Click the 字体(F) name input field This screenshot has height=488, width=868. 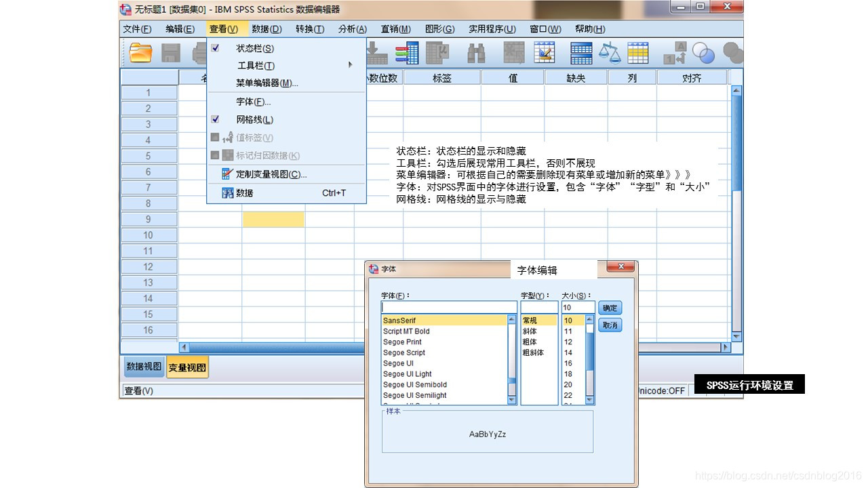tap(449, 307)
